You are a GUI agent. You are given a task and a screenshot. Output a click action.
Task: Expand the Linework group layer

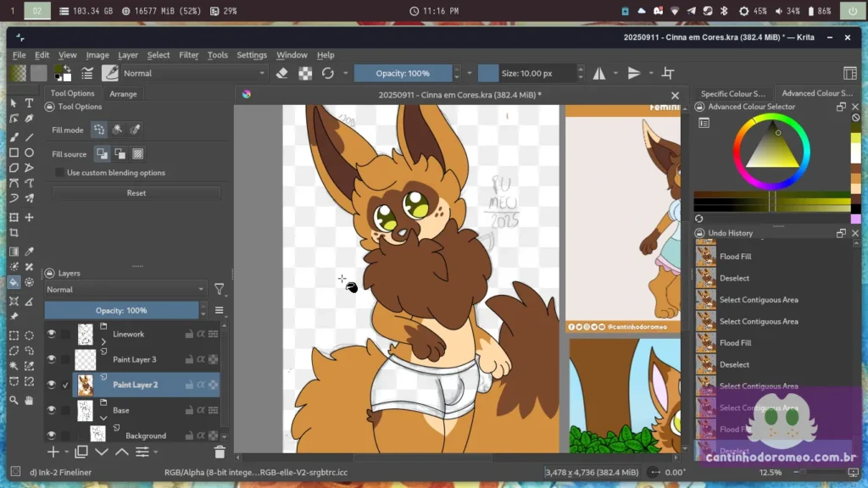coord(103,342)
